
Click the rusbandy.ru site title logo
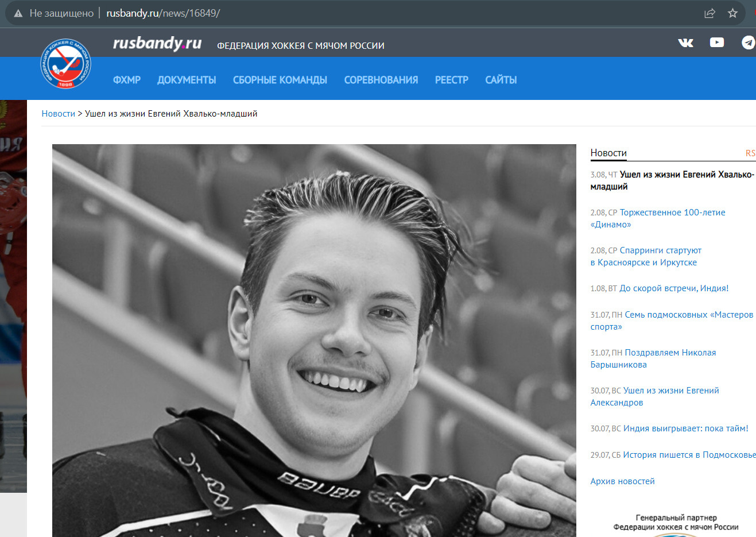(x=157, y=44)
